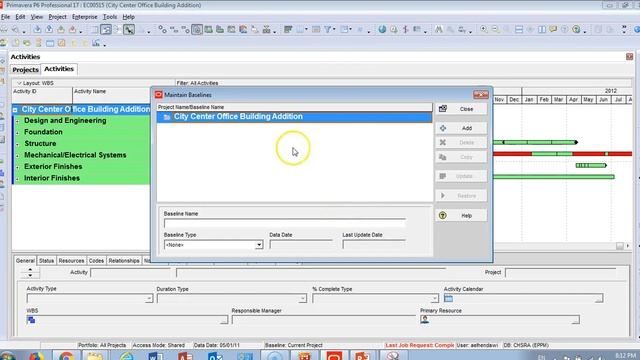Collapse the Mechanical/Electrical Systems WBS row
The width and height of the screenshot is (640, 360).
point(17,156)
